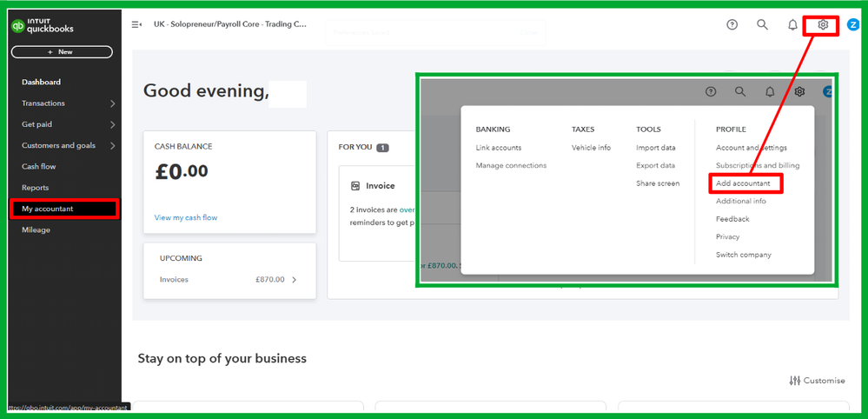Open Search magnifier in main header

762,25
